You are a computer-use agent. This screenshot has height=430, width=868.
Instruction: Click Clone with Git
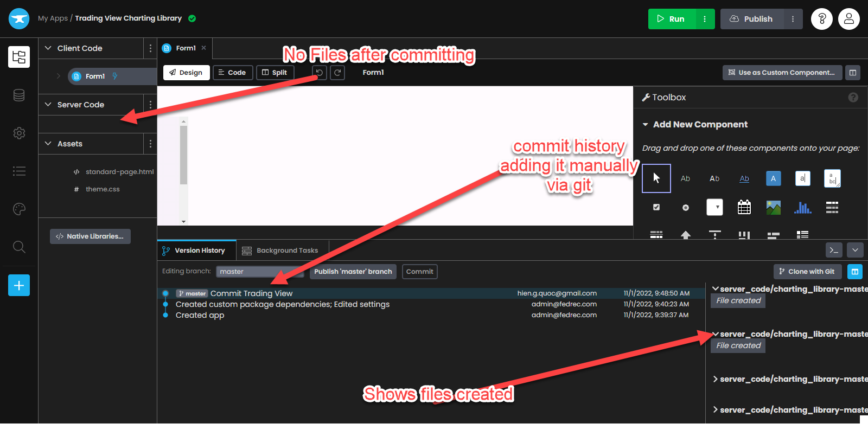tap(807, 272)
